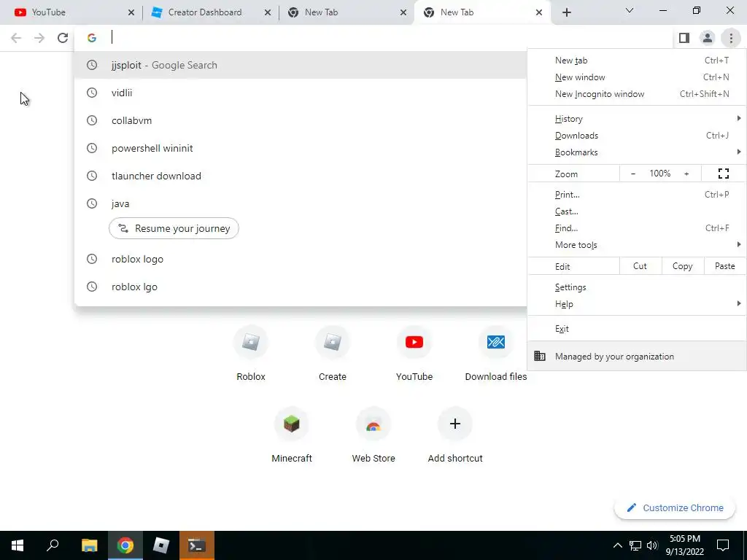Open Downloads from the menu
747x560 pixels.
[637, 135]
